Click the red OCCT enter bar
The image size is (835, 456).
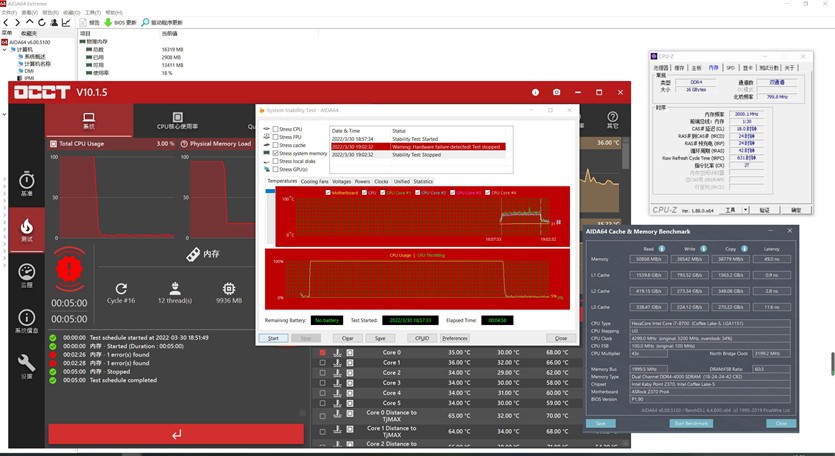176,434
